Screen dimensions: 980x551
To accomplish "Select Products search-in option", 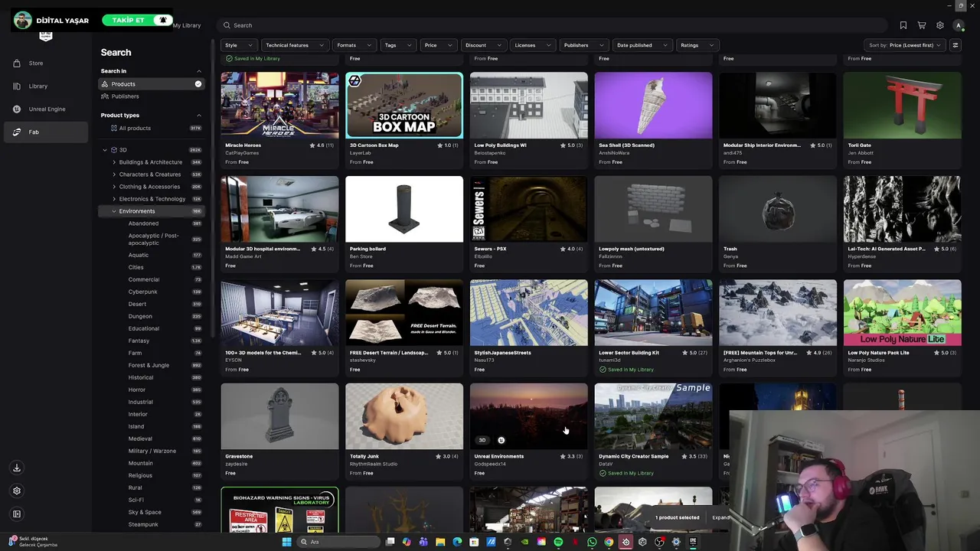I will coord(151,83).
